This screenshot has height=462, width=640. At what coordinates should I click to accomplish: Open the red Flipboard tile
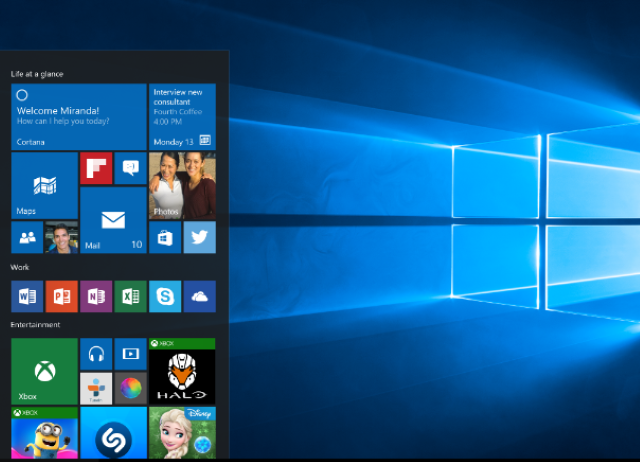tap(96, 168)
